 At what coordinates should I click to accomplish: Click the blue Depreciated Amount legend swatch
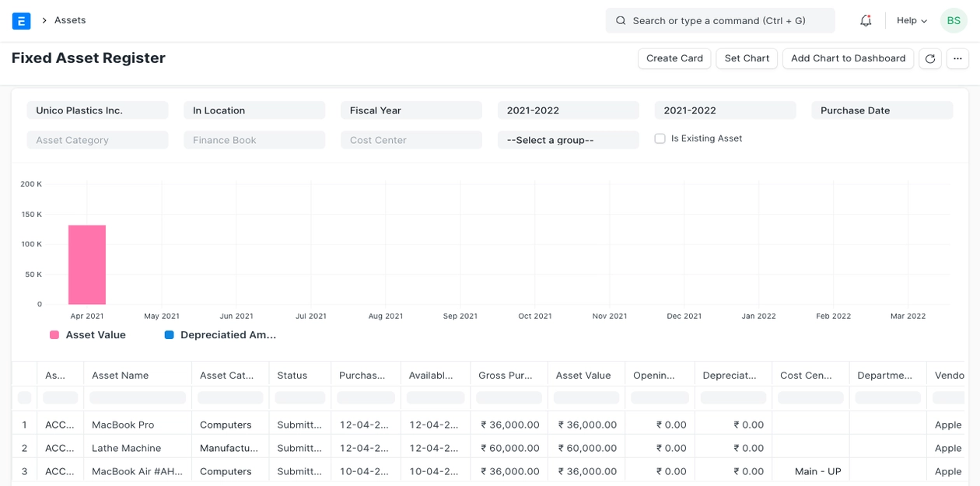(x=169, y=335)
